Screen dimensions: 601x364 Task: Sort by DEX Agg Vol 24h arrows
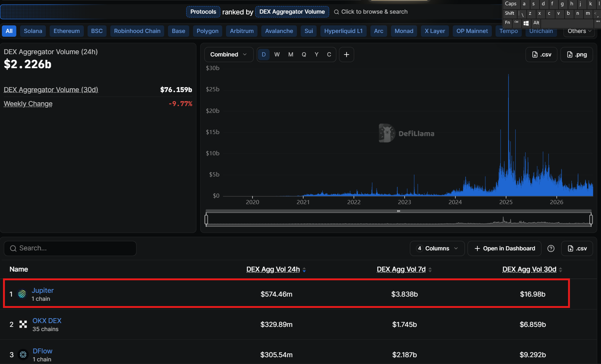304,270
